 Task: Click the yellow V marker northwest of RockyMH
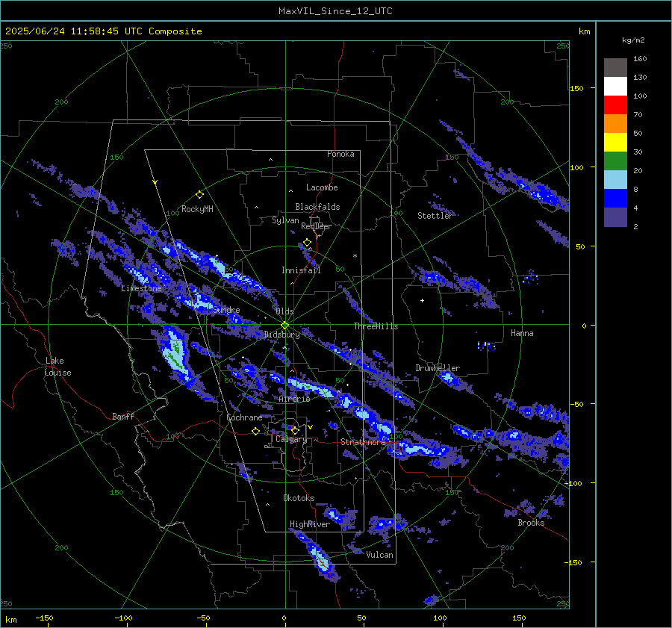point(155,182)
